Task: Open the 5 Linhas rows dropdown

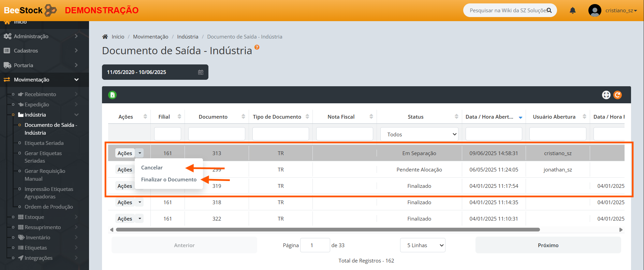Action: (422, 245)
